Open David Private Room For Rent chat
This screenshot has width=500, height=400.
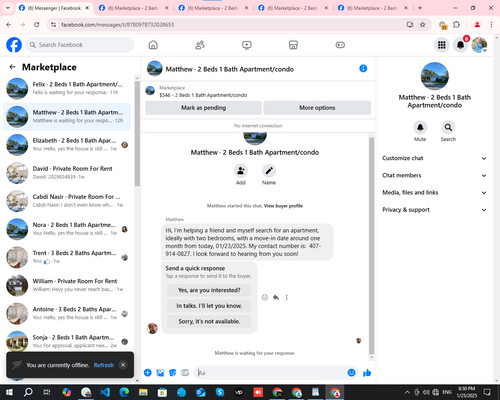(x=67, y=173)
